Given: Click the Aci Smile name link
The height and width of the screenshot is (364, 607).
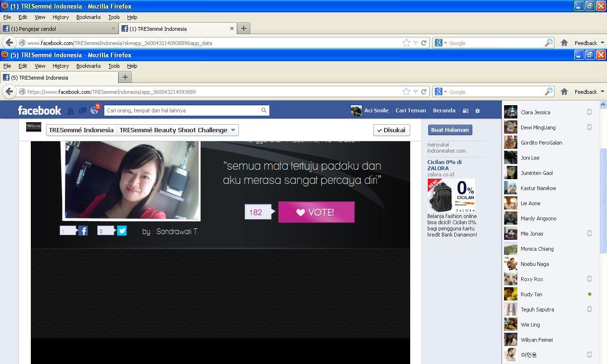Looking at the screenshot, I should click(376, 110).
